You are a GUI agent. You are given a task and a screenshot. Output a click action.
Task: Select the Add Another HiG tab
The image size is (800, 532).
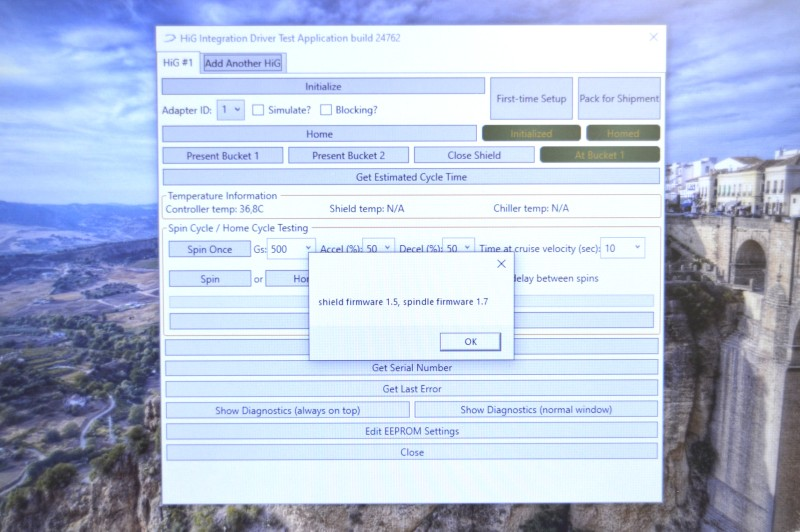[x=243, y=63]
